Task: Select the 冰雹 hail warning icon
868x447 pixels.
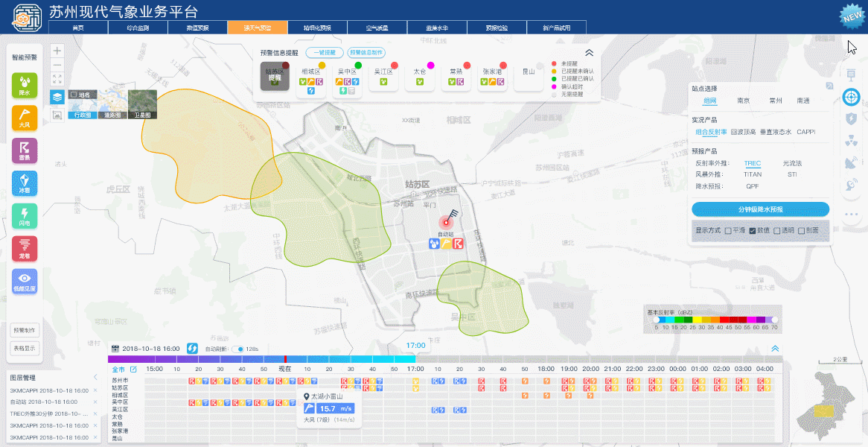Action: pyautogui.click(x=25, y=183)
